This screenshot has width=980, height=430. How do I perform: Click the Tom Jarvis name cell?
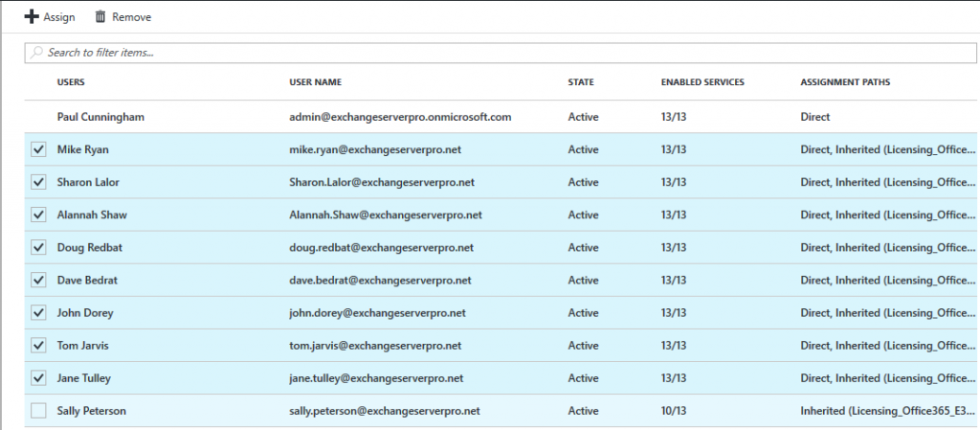coord(82,345)
